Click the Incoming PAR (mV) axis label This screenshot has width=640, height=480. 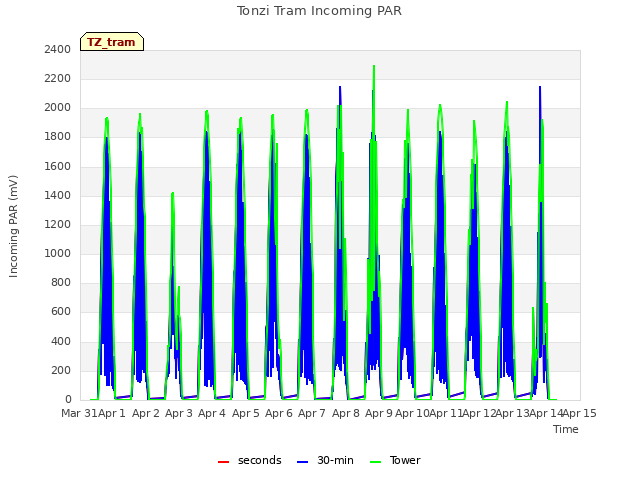(13, 227)
